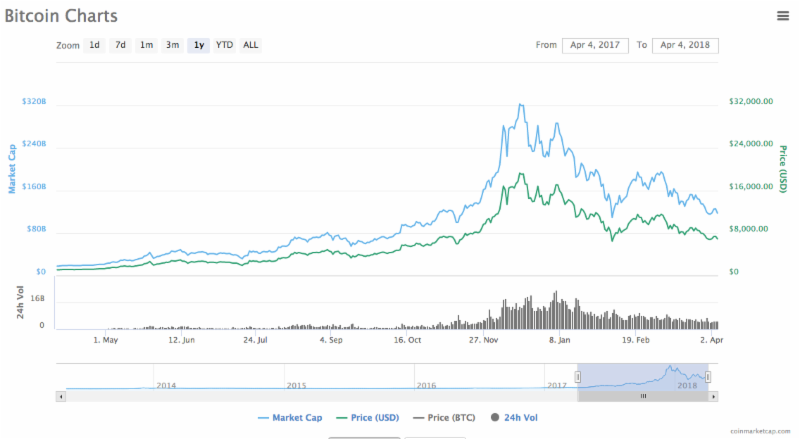The image size is (800, 439).
Task: Click navigator scrollbar right arrow
Action: pos(713,396)
